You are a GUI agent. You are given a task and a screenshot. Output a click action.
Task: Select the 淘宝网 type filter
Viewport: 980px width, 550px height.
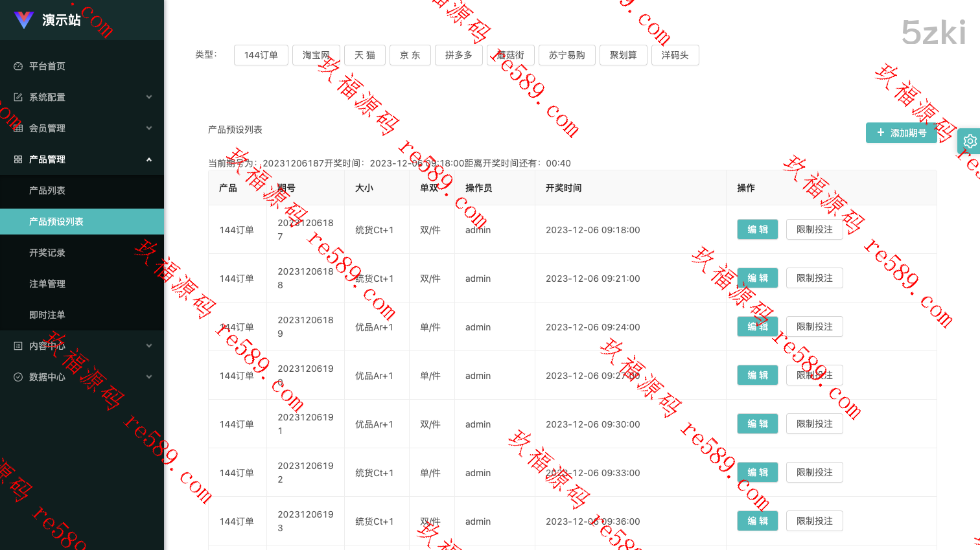click(316, 55)
